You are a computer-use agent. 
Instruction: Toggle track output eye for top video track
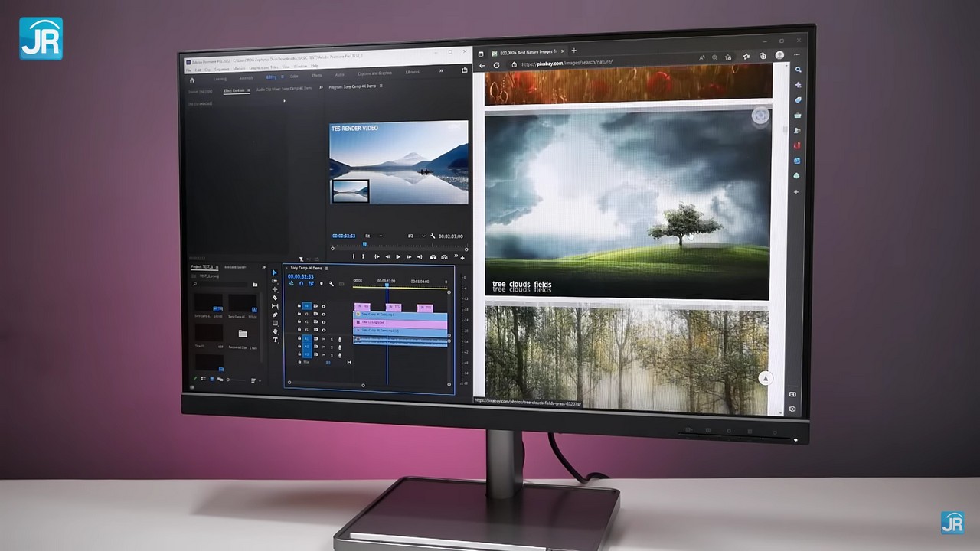click(323, 306)
